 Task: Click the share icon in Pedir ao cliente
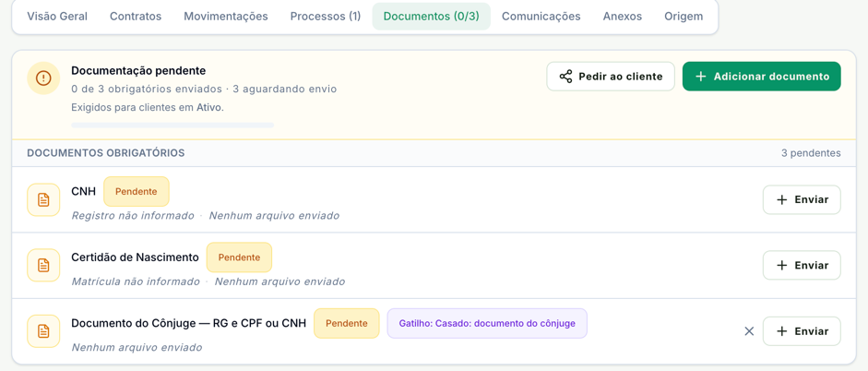click(565, 77)
